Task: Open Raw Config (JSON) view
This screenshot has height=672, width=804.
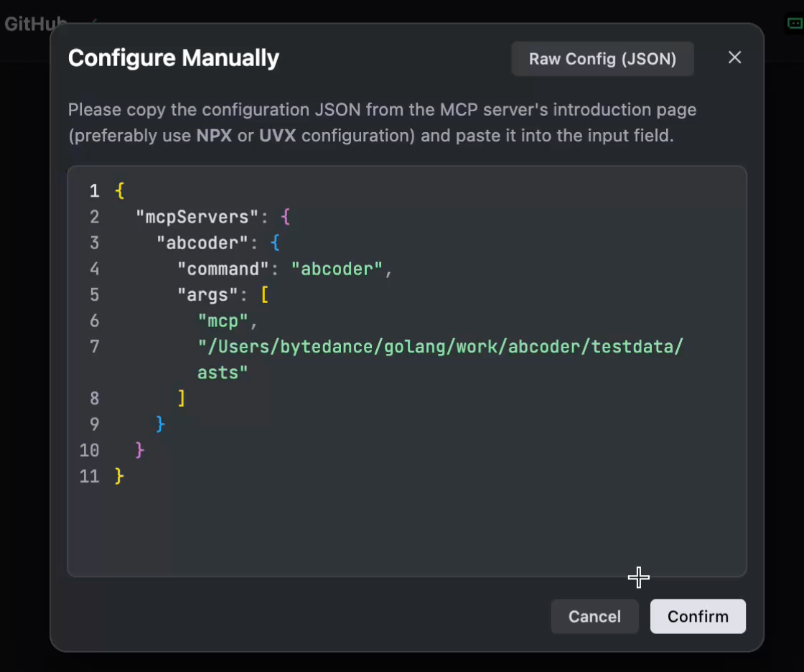Action: tap(602, 59)
